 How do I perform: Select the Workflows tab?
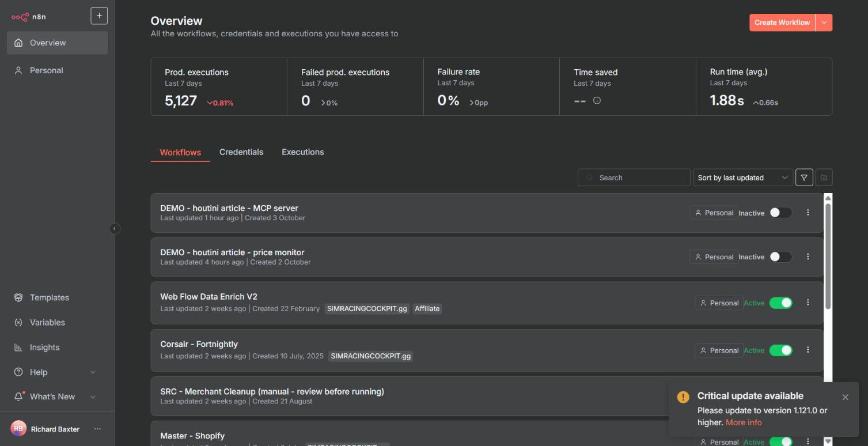point(180,153)
